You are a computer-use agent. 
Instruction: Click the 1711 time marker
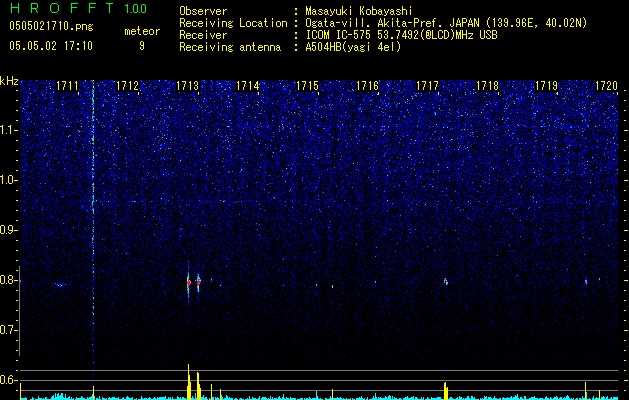click(67, 86)
